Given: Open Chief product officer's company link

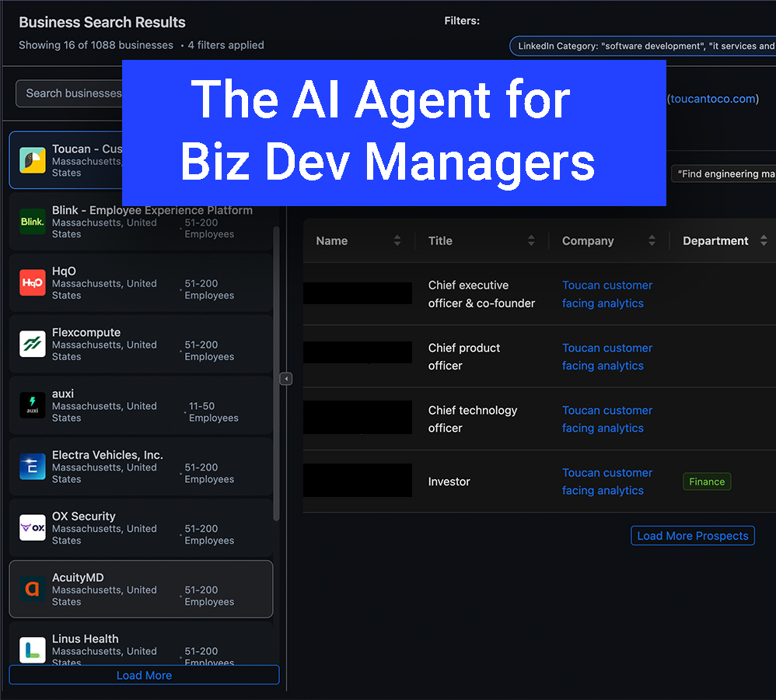Looking at the screenshot, I should pos(607,356).
